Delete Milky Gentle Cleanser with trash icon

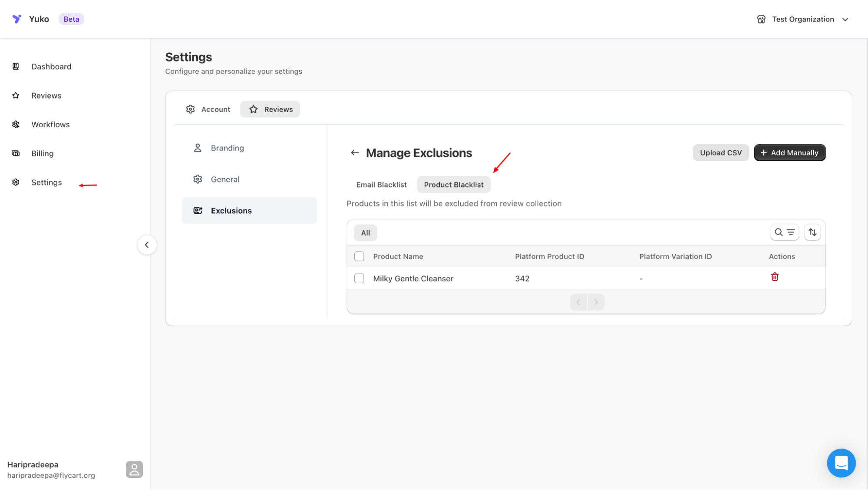pyautogui.click(x=774, y=277)
